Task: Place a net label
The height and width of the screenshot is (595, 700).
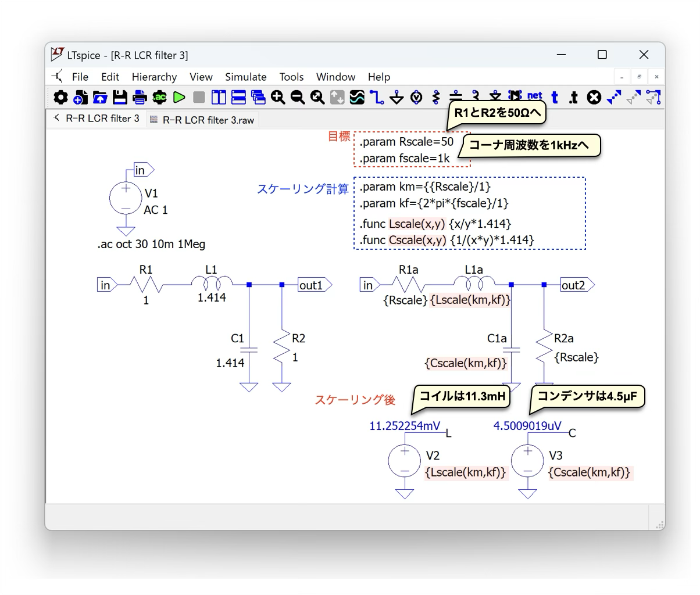Action: click(534, 96)
